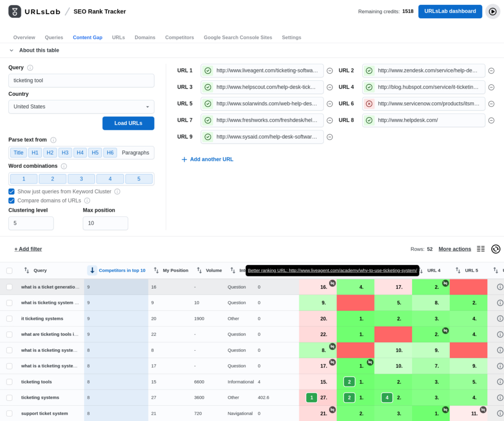The width and height of the screenshot is (504, 421).
Task: Tick the select-all checkbox in table header
Action: tap(9, 271)
